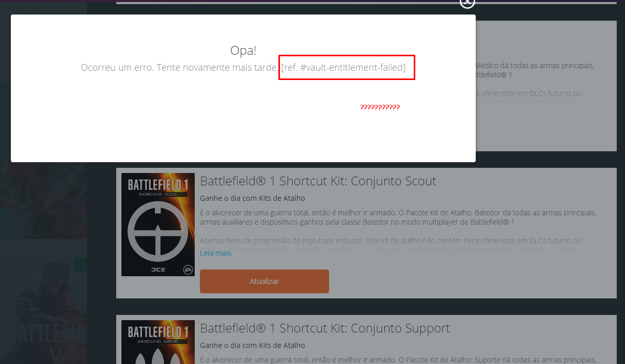625x364 pixels.
Task: Open the Leia mais link
Action: [x=215, y=253]
